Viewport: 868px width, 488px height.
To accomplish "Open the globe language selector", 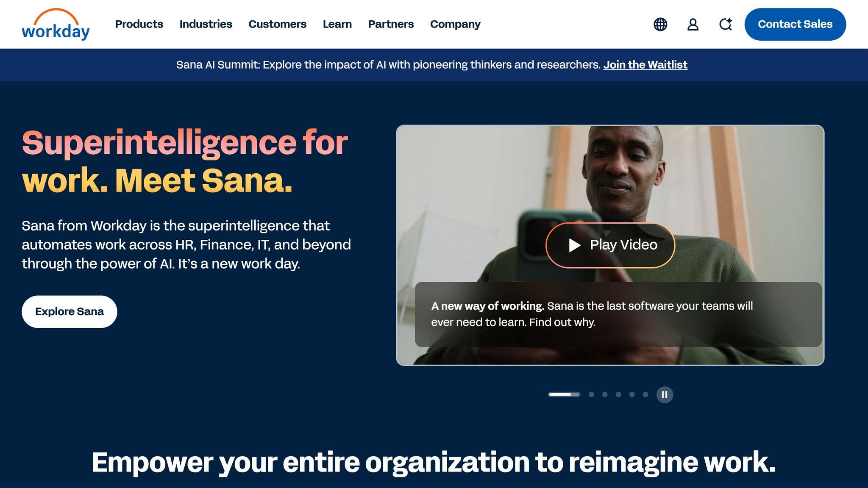I will (660, 24).
